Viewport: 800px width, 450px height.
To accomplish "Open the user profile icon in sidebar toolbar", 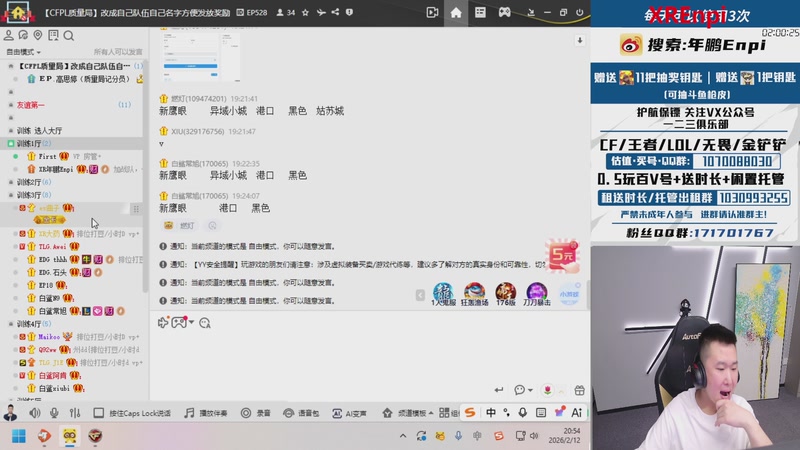I will click(x=9, y=35).
